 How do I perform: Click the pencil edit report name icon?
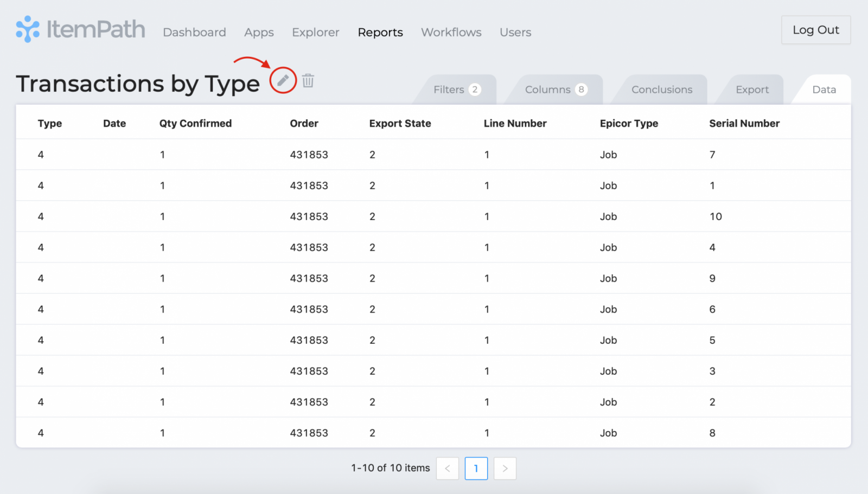[283, 81]
